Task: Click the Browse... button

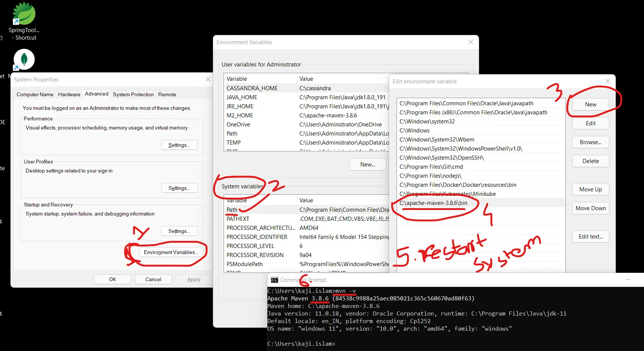Action: 591,142
